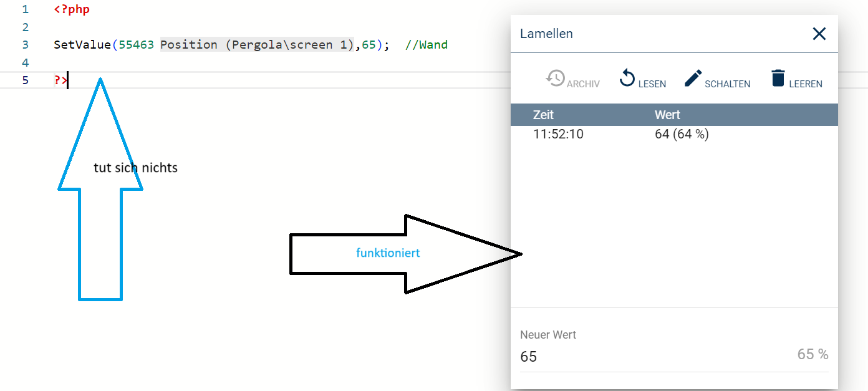Click the object ID 55463 in code

(136, 45)
